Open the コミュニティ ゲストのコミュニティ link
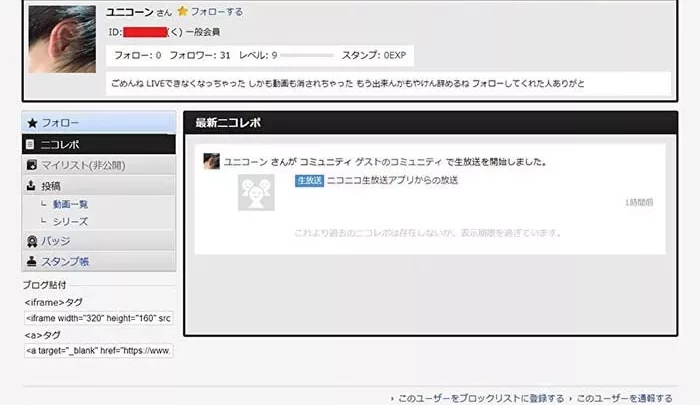 [x=371, y=162]
